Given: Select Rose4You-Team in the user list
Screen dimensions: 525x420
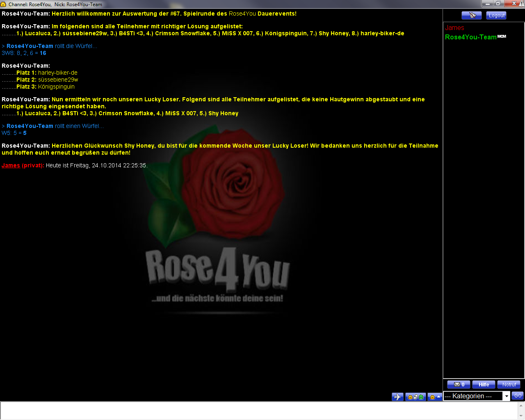Looking at the screenshot, I should tap(470, 37).
